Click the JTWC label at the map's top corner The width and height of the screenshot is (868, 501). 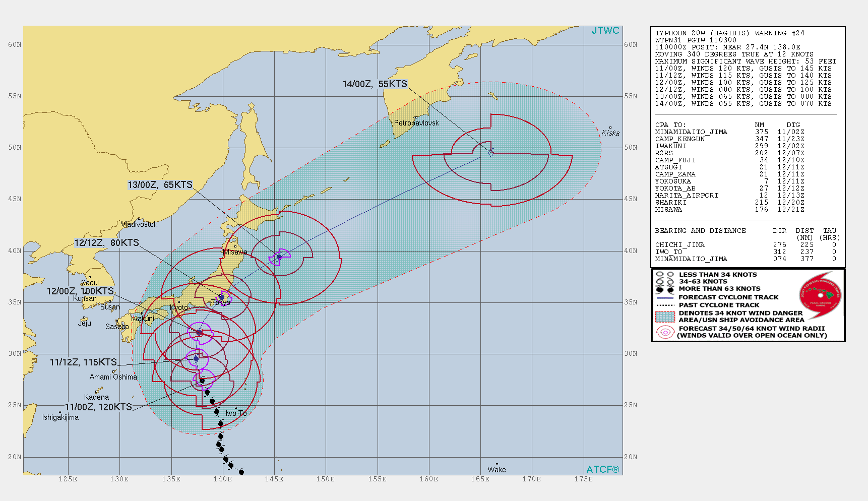tap(605, 31)
